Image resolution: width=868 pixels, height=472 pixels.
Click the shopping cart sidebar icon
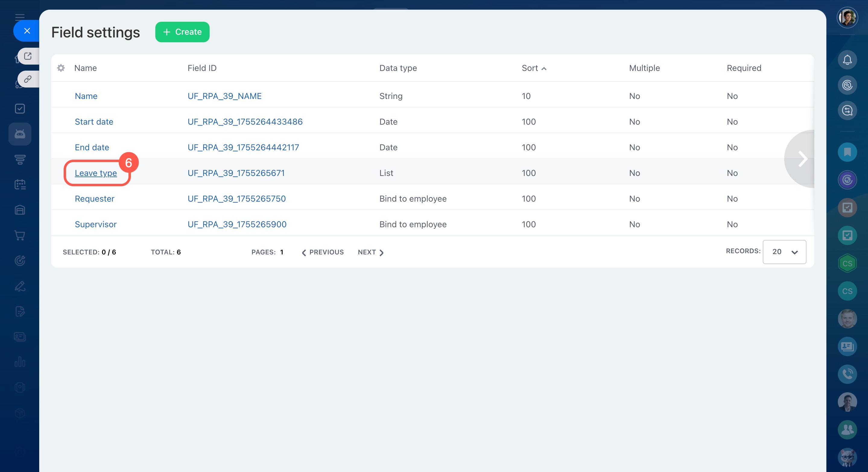click(20, 235)
